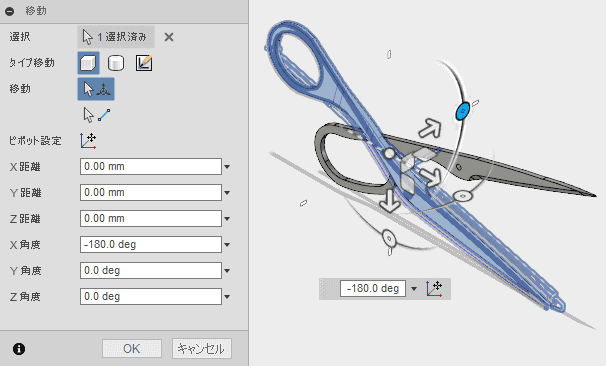606x366 pixels.
Task: Click the rotation handle on the right arc
Action: [x=463, y=196]
